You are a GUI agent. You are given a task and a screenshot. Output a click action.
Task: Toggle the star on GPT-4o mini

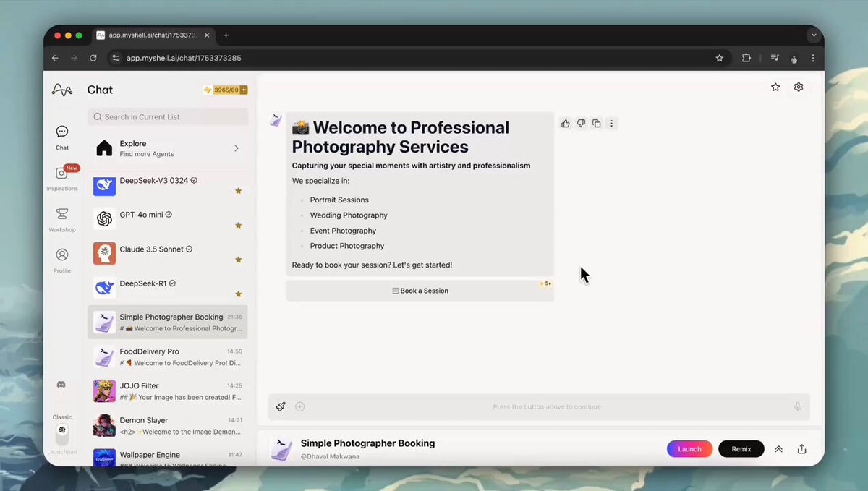click(238, 226)
